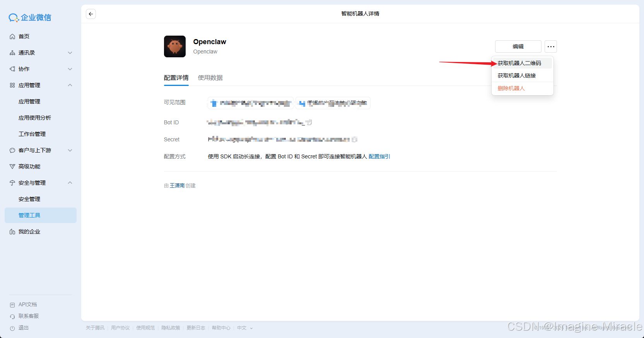Click the 'Secret' field label
Screen dimensions: 644x338
tap(172, 139)
